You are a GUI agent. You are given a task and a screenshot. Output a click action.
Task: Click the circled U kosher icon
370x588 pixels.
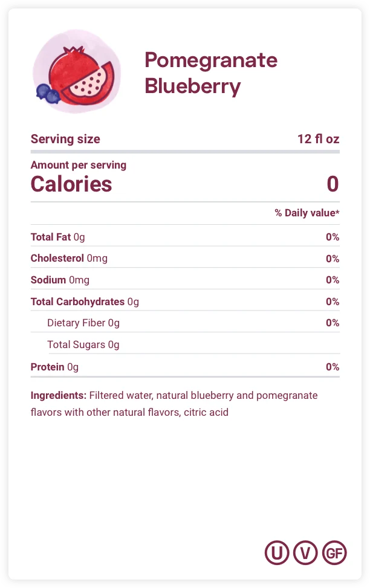[277, 552]
